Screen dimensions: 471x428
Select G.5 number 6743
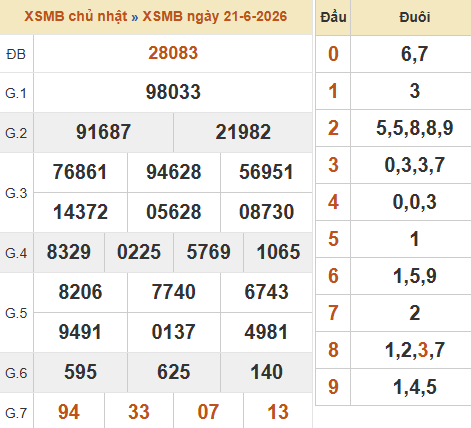coord(266,292)
